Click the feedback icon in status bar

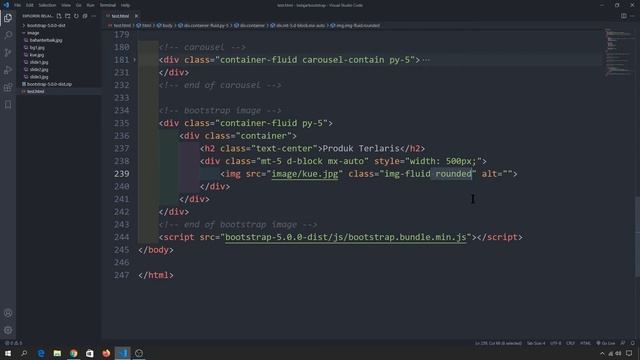(623, 343)
